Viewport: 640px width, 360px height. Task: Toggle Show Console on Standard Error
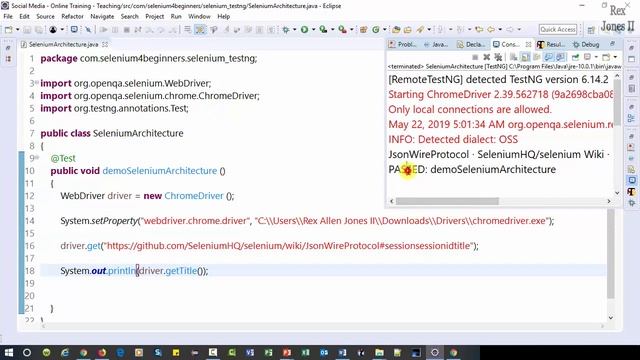[560, 57]
